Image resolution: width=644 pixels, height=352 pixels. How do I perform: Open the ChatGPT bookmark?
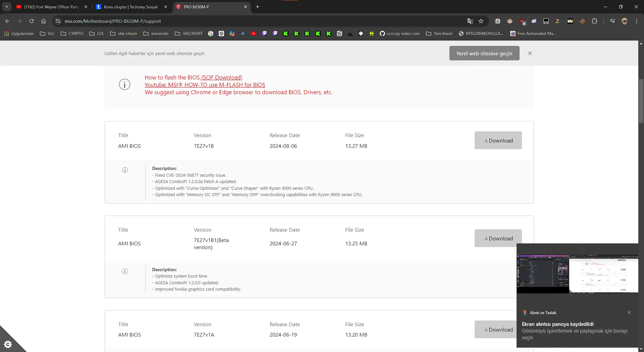(x=221, y=34)
